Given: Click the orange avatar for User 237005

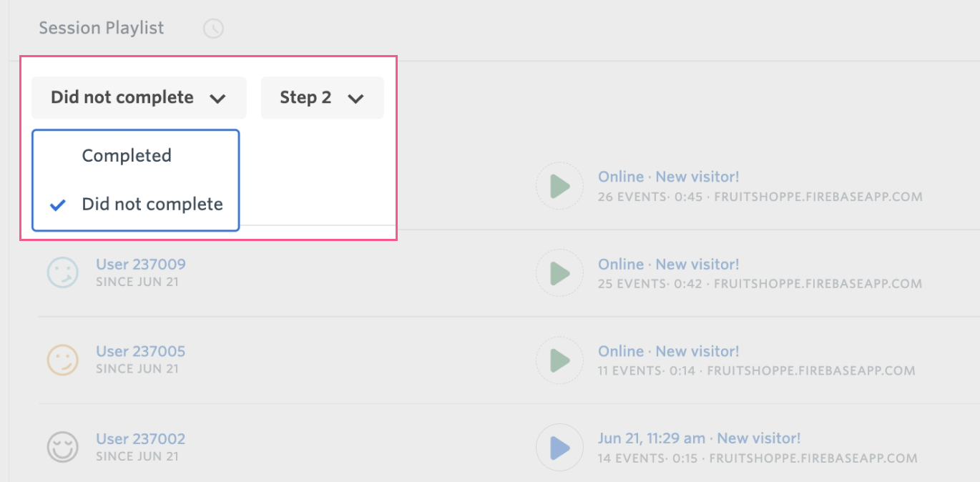Looking at the screenshot, I should pos(62,360).
